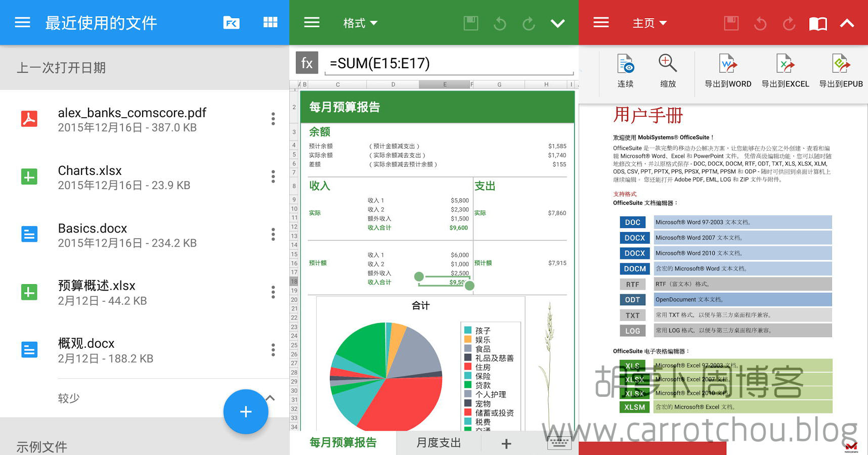Click 导出到EPUB export icon
The image size is (868, 455).
point(841,71)
